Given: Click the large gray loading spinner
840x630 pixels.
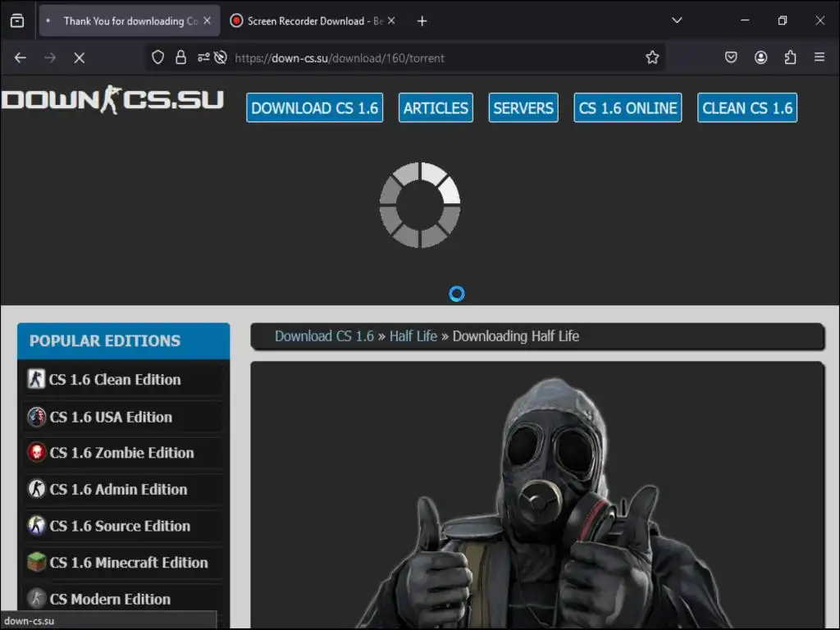Looking at the screenshot, I should coord(420,204).
